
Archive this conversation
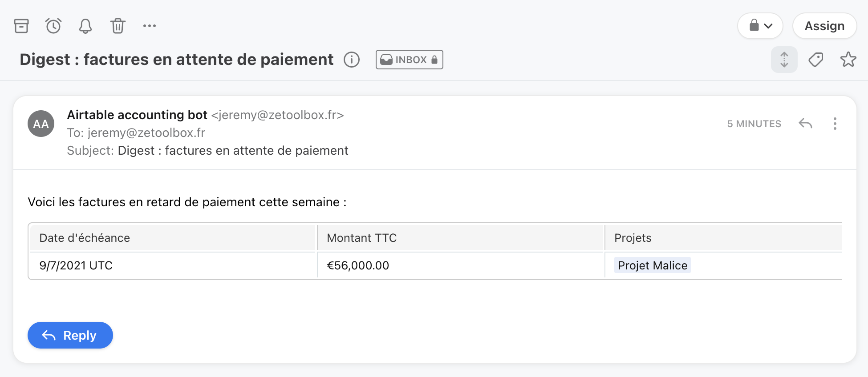[21, 26]
